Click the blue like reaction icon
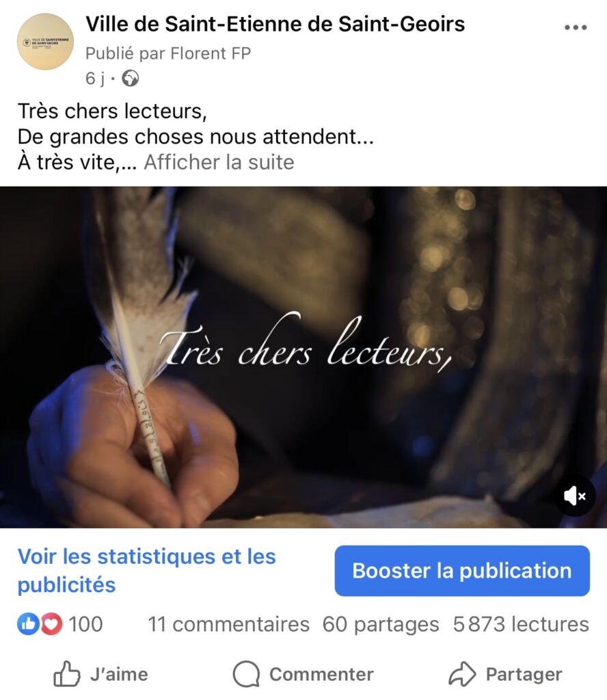Screen dimensions: 607x700 pyautogui.click(x=28, y=623)
